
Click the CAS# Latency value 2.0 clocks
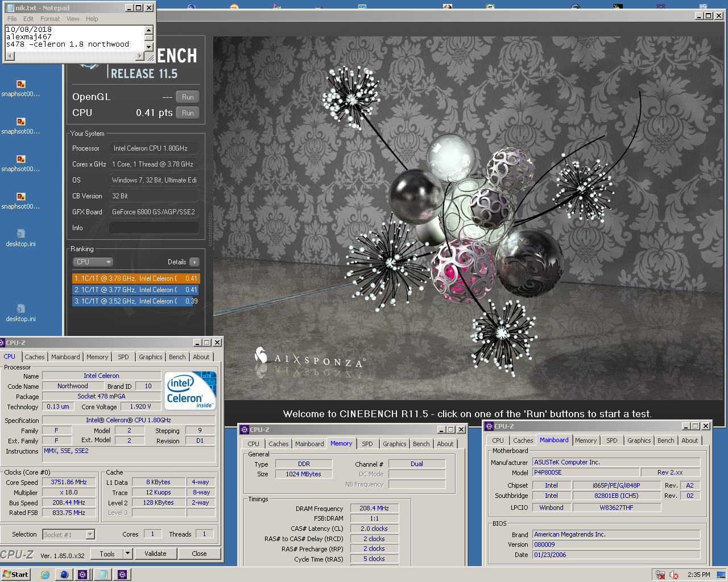click(x=374, y=529)
